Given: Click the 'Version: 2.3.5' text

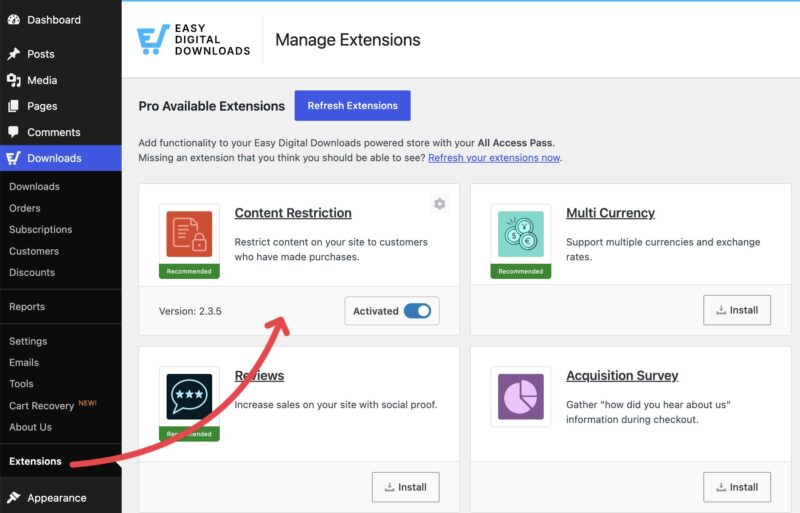Looking at the screenshot, I should tap(190, 311).
